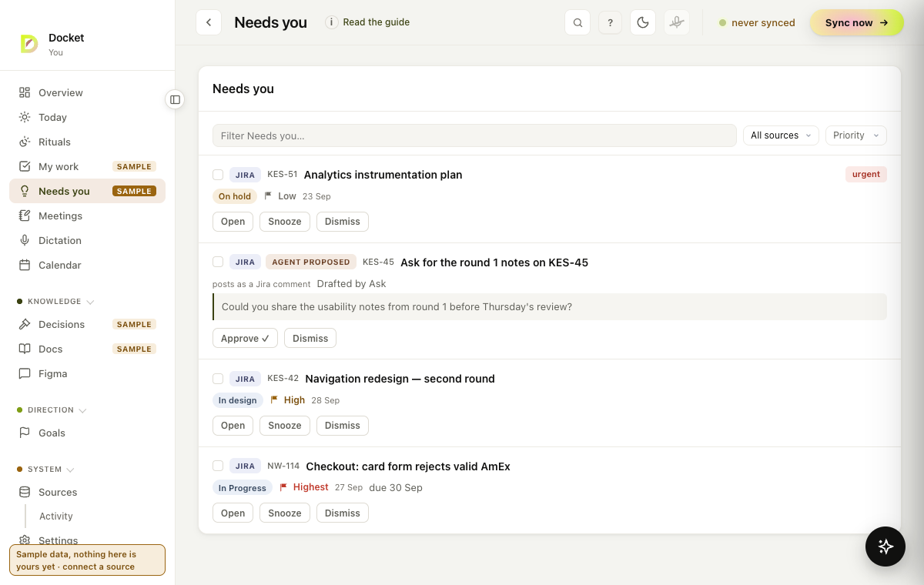Open the Navigation redesign item

tap(233, 426)
